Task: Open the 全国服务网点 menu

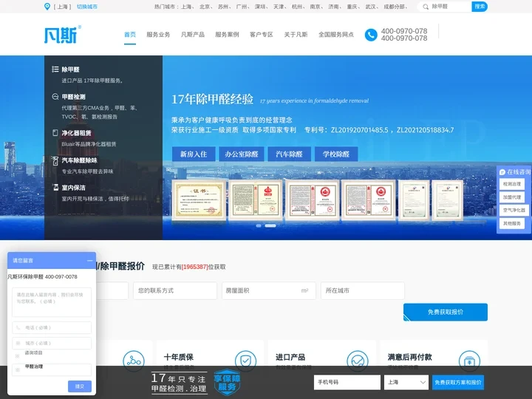Action: point(336,35)
